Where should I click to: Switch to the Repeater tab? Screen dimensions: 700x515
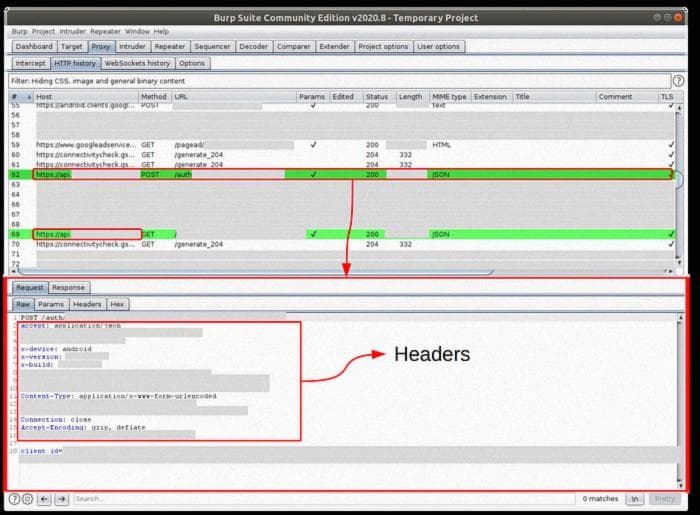click(169, 46)
